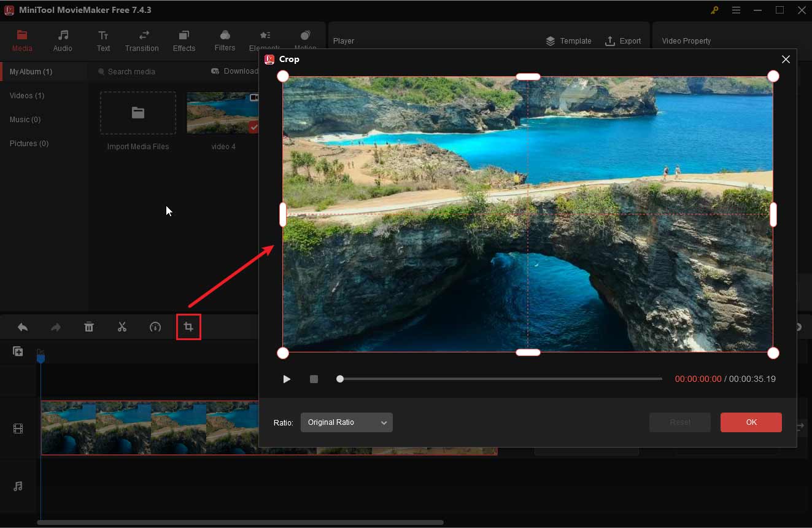This screenshot has height=528, width=812.
Task: Click the Reset button in Crop dialog
Action: [x=680, y=422]
